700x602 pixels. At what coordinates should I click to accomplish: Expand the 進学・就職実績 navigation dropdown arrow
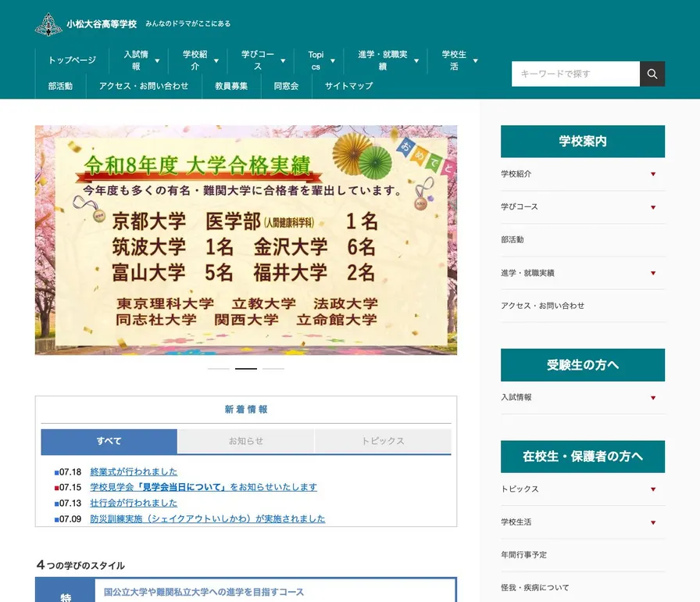click(x=416, y=61)
